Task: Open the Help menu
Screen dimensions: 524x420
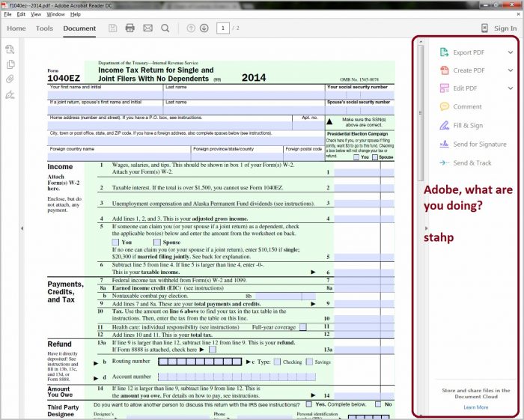Action: 76,14
